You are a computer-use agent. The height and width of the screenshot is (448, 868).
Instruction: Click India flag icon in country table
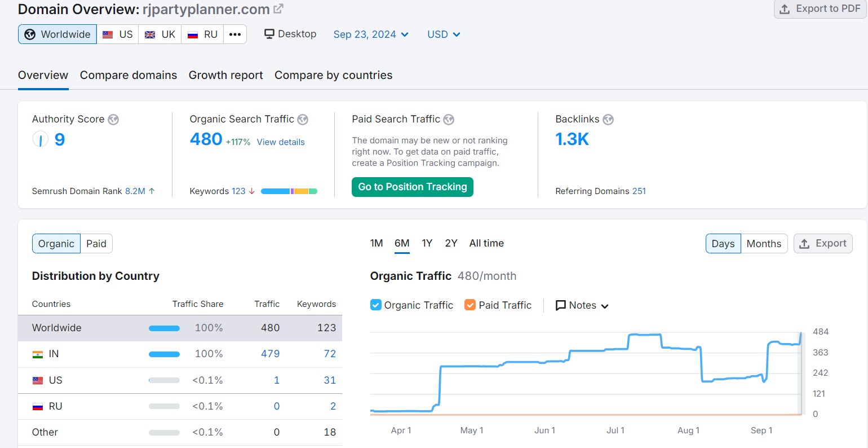[38, 354]
